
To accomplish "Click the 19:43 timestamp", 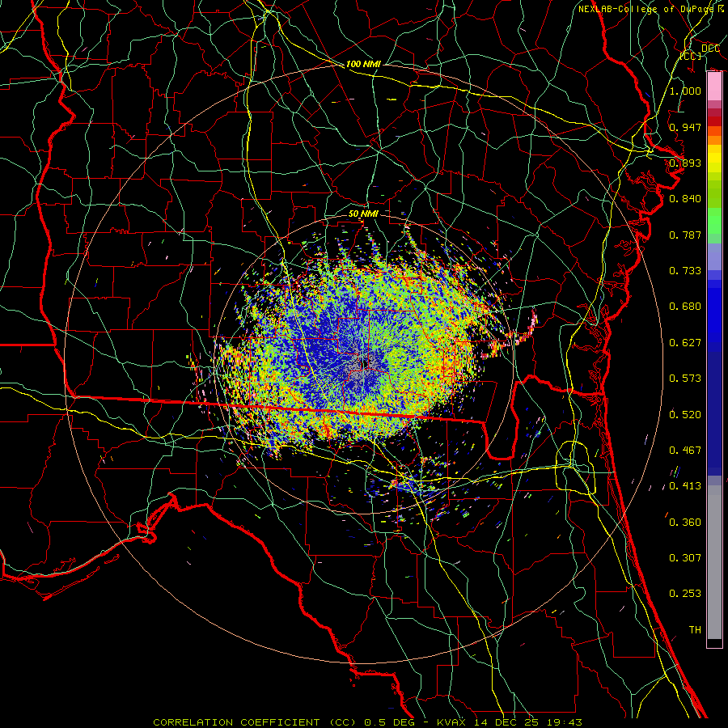I will 564,722.
